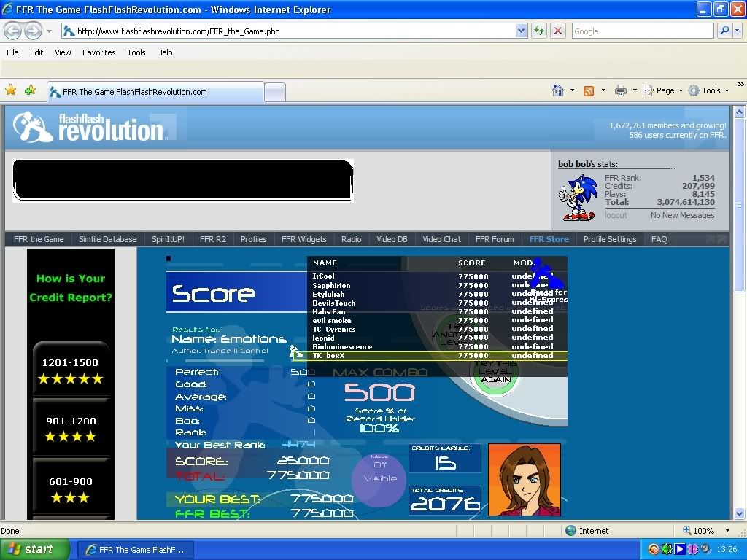Click the Home icon in IE toolbar
Image resolution: width=747 pixels, height=560 pixels.
click(x=558, y=90)
